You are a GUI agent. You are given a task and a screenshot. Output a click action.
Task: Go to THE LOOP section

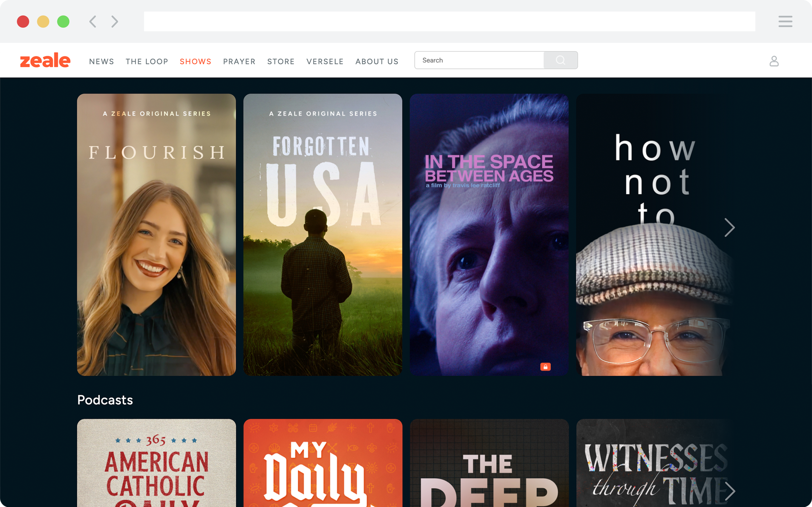coord(147,62)
